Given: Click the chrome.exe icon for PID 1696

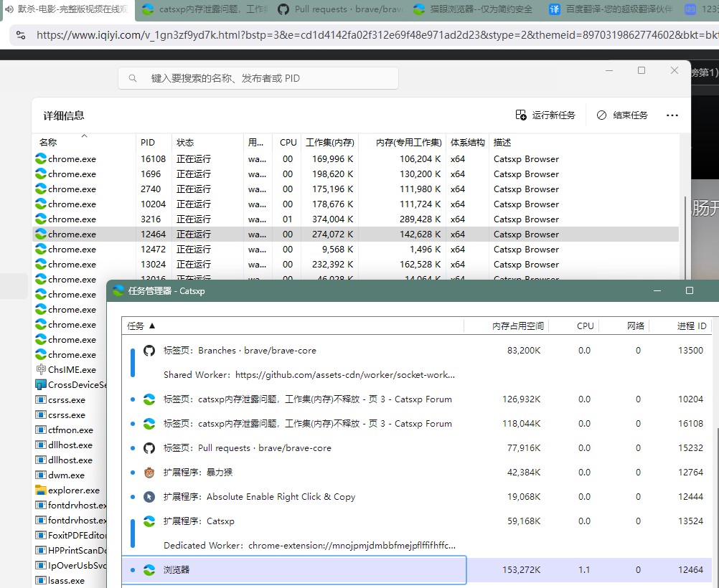Looking at the screenshot, I should pyautogui.click(x=41, y=174).
